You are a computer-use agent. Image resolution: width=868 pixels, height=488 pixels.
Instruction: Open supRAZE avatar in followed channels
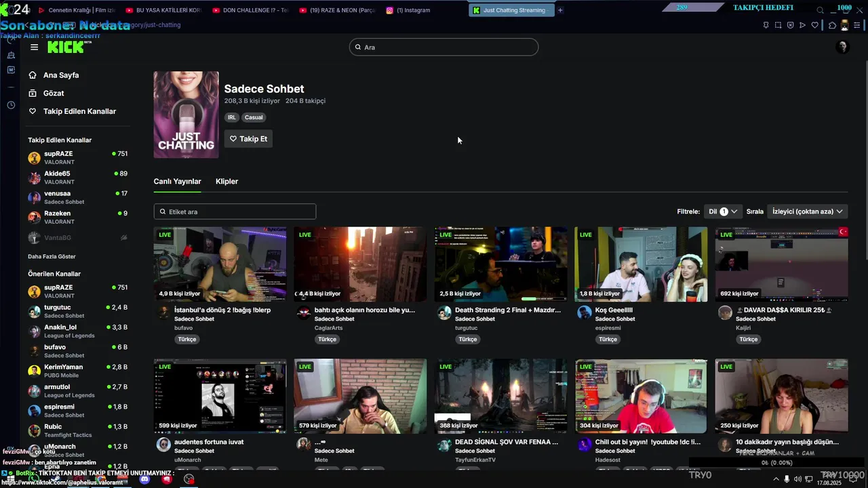[34, 158]
